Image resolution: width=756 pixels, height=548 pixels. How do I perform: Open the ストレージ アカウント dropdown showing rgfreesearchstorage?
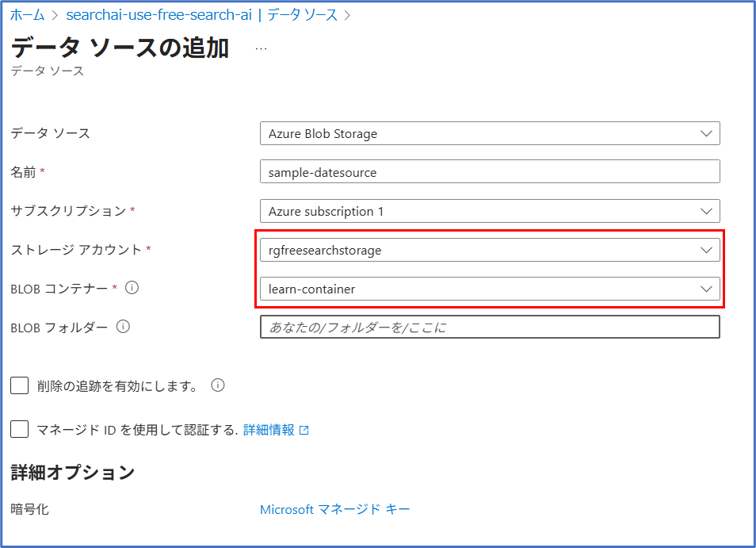pos(489,250)
